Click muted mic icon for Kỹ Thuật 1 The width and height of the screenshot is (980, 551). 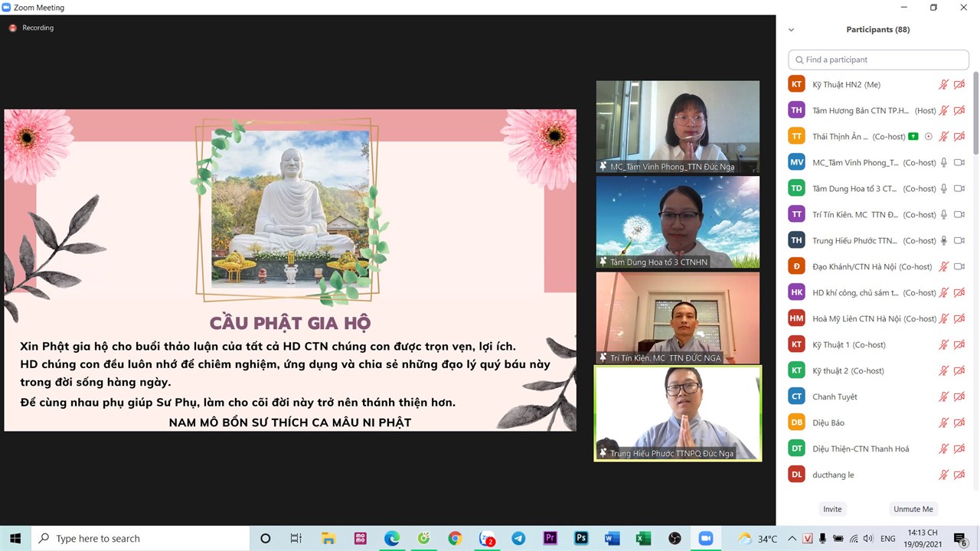944,345
